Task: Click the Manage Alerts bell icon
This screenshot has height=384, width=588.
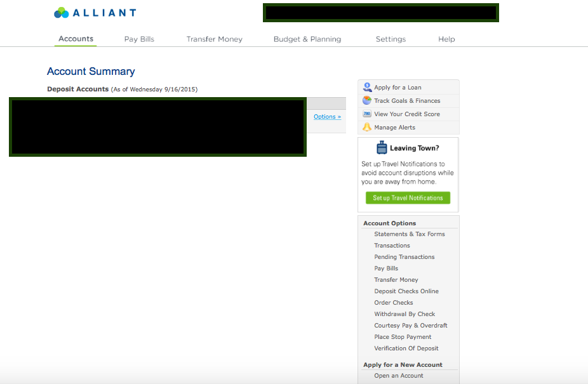Action: 367,128
